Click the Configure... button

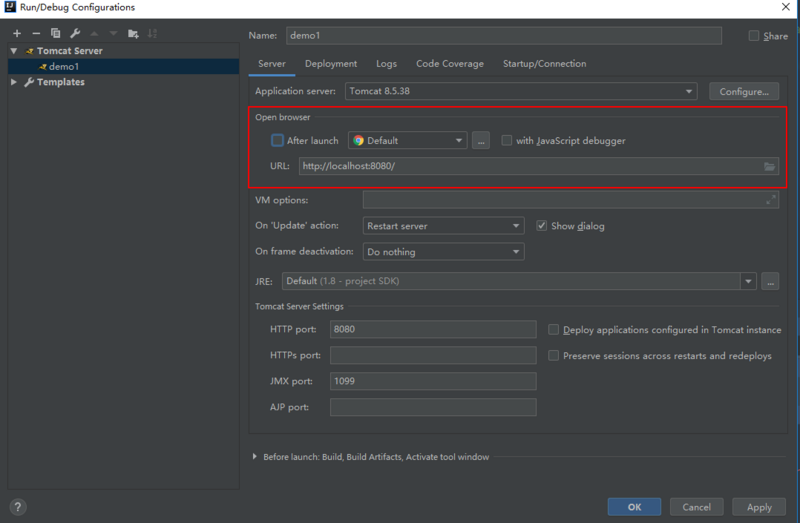click(743, 91)
